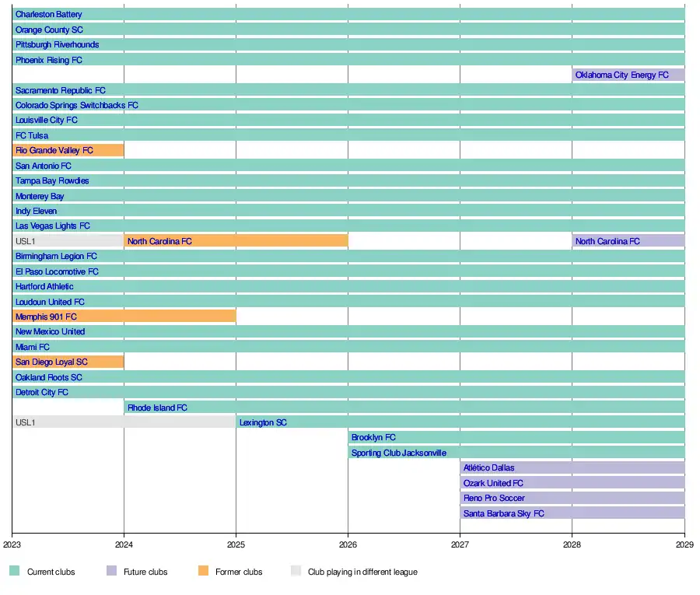Screen dimensions: 700x595
Task: Click the Charleston Battery link
Action: [49, 14]
